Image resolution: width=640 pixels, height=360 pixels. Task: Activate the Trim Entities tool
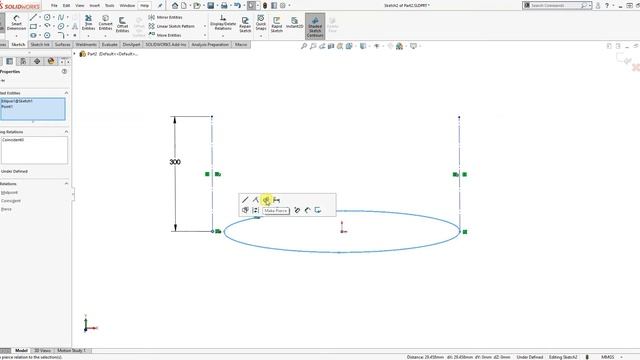(88, 23)
